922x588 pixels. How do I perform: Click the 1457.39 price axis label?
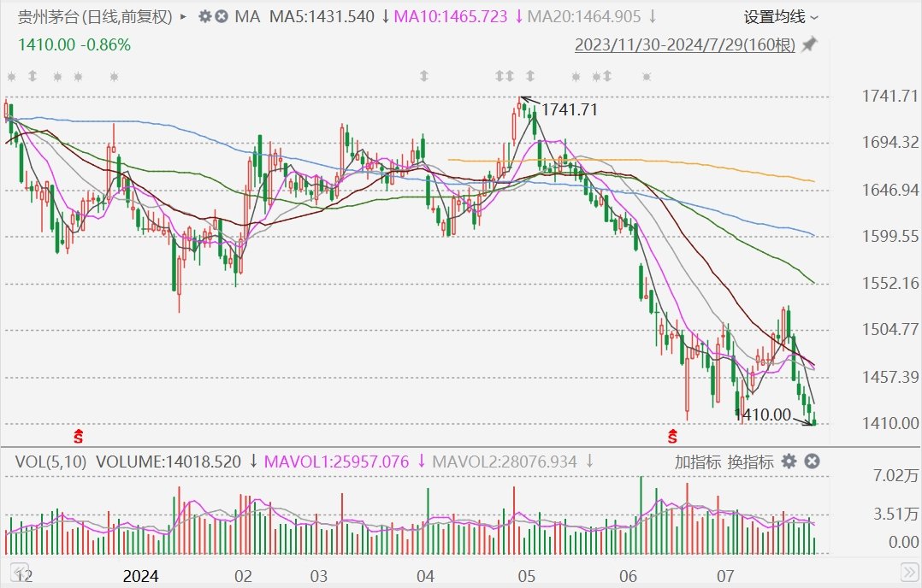pyautogui.click(x=889, y=377)
